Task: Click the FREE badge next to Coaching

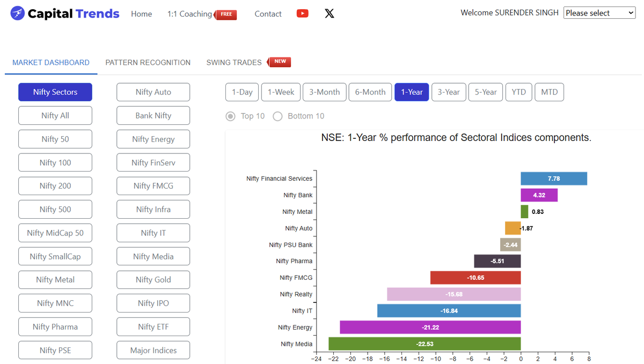Action: click(x=225, y=14)
